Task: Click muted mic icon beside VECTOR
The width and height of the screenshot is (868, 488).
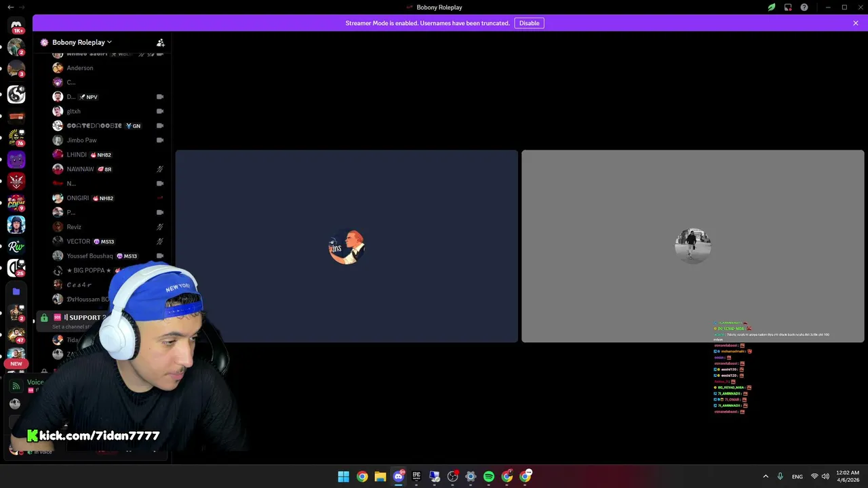Action: click(160, 241)
